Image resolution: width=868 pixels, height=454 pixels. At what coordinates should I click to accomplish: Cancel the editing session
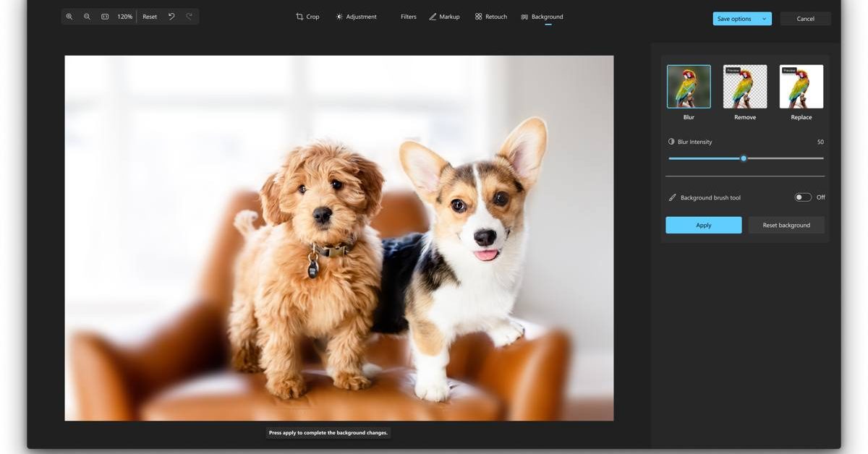[x=805, y=19]
